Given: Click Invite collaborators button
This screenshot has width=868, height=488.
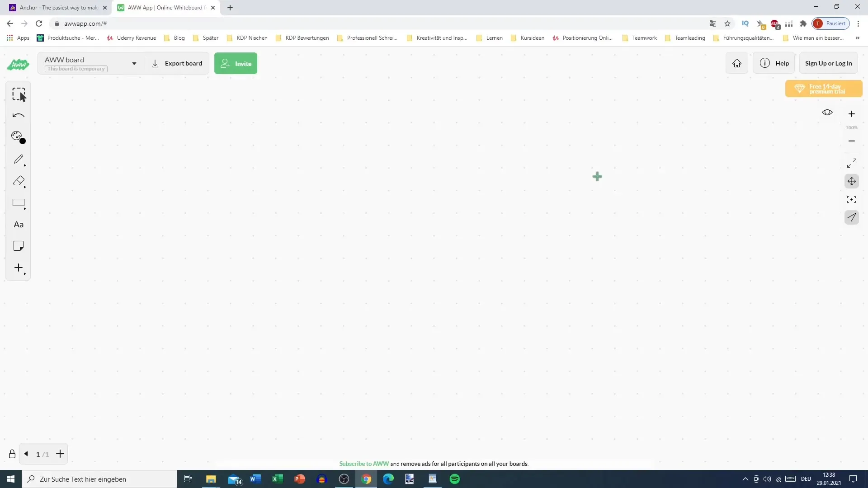Looking at the screenshot, I should click(236, 63).
